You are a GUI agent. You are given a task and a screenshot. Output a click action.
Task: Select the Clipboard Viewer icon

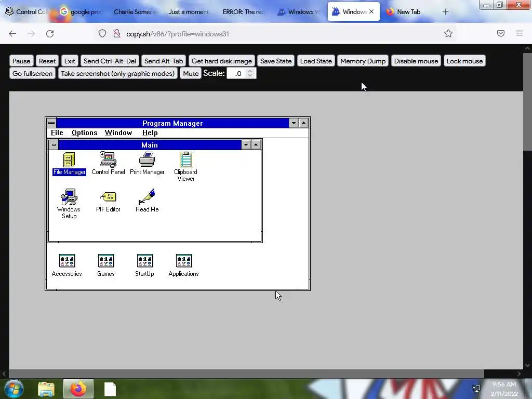185,167
